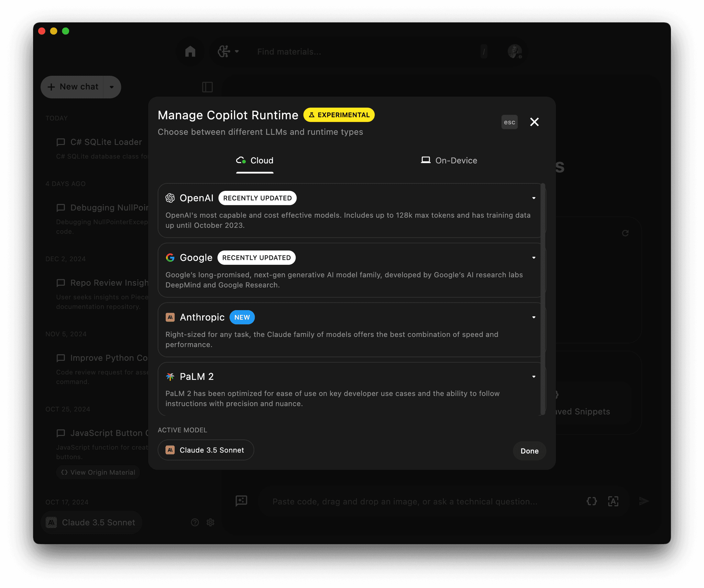Expand the Anthropic models list
This screenshot has height=588, width=704.
click(533, 317)
